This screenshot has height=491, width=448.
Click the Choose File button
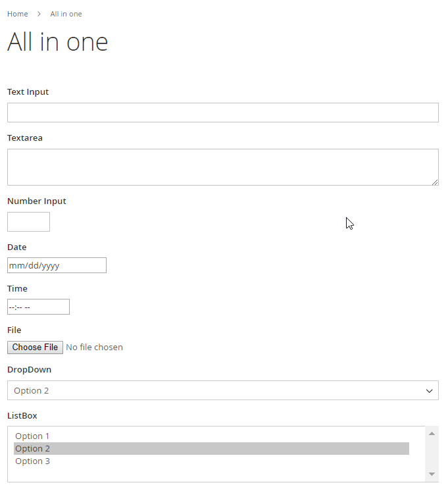click(x=35, y=348)
